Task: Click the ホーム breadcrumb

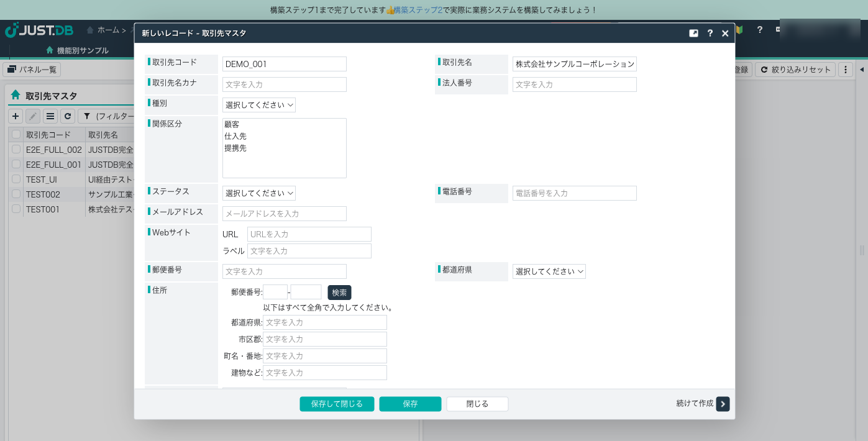Action: pyautogui.click(x=108, y=30)
